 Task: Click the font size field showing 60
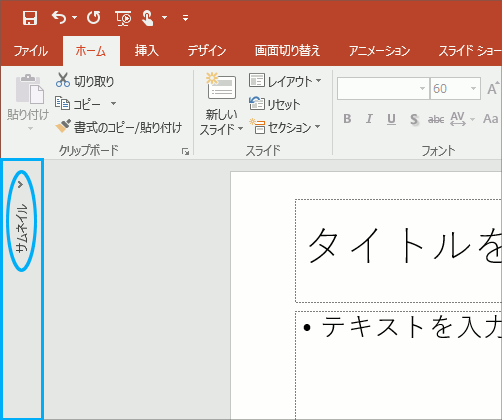pos(449,89)
